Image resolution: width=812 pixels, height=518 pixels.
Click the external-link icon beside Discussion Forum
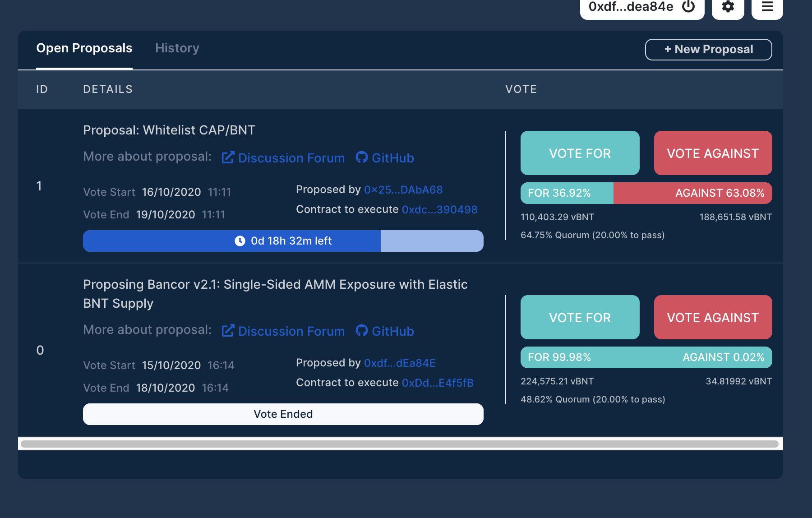click(x=228, y=157)
